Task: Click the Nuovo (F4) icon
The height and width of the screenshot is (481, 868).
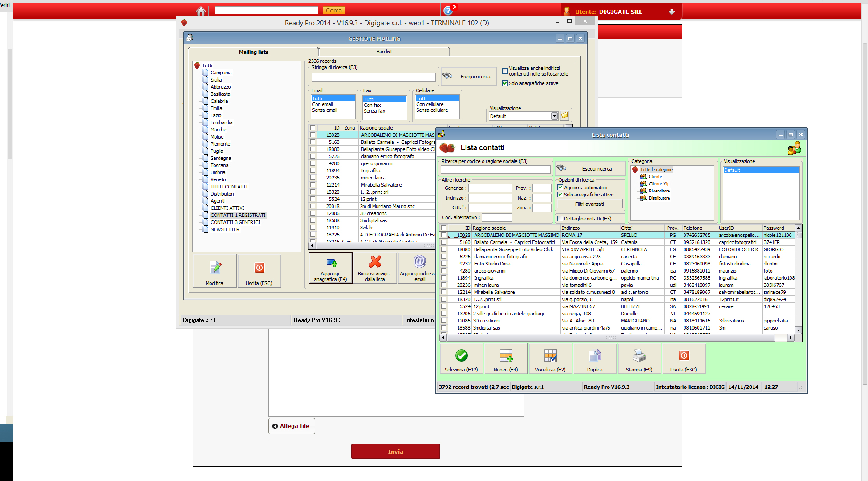Action: (506, 356)
